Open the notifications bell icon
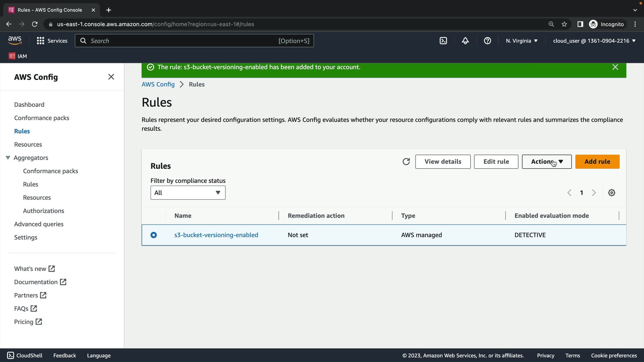644x362 pixels. 465,41
